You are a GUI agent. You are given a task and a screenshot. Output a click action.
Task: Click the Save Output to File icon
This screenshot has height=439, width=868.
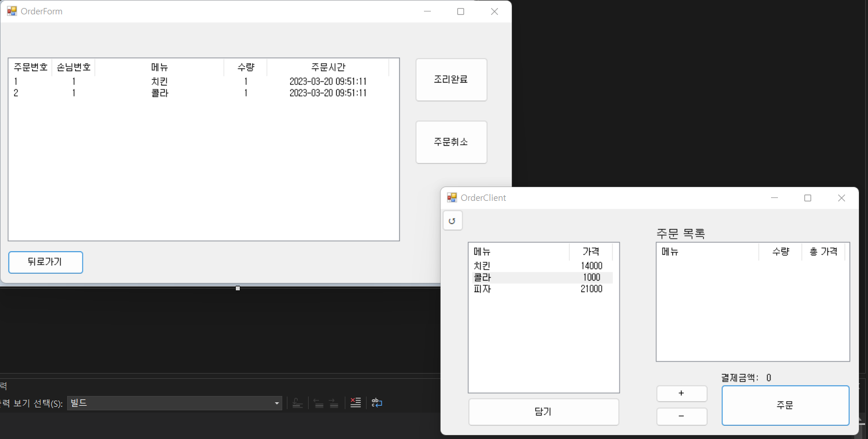297,402
